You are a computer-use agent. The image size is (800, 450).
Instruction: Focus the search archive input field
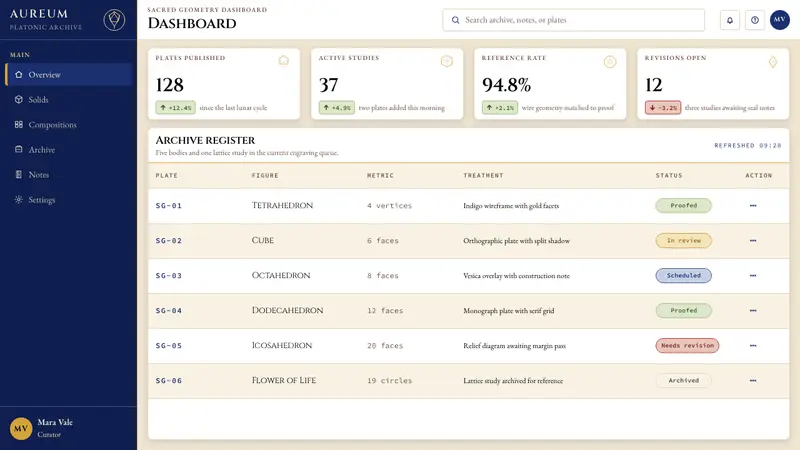573,20
